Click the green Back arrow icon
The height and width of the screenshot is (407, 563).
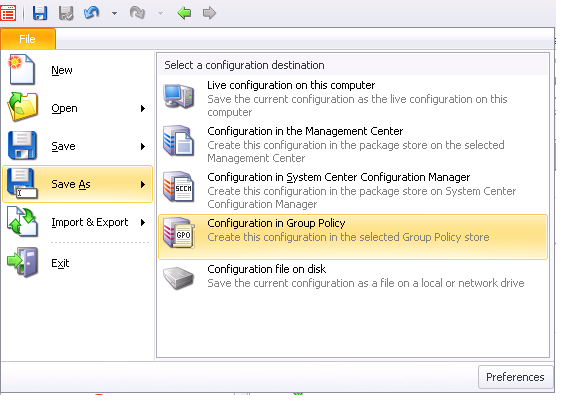184,13
